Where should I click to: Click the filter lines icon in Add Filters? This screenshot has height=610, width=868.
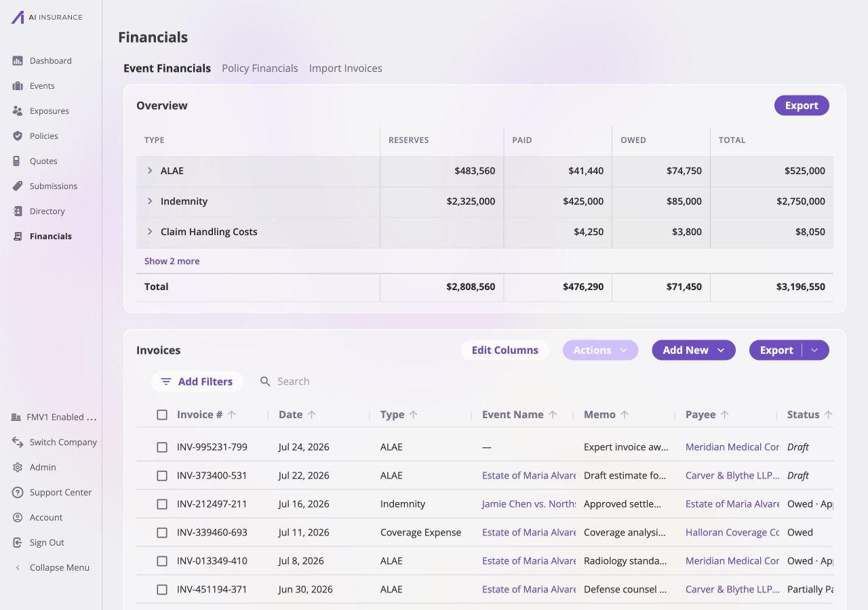[166, 382]
